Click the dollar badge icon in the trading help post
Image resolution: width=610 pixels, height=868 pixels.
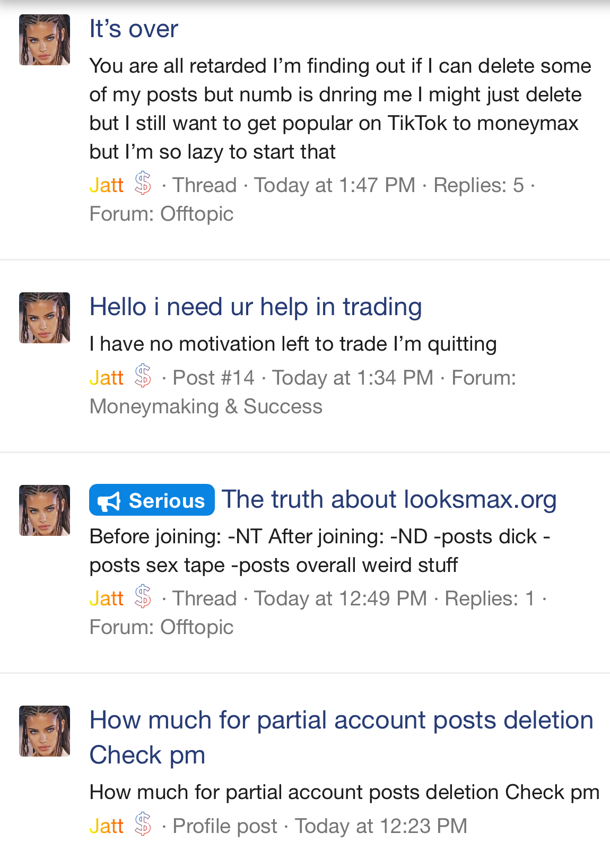point(143,376)
